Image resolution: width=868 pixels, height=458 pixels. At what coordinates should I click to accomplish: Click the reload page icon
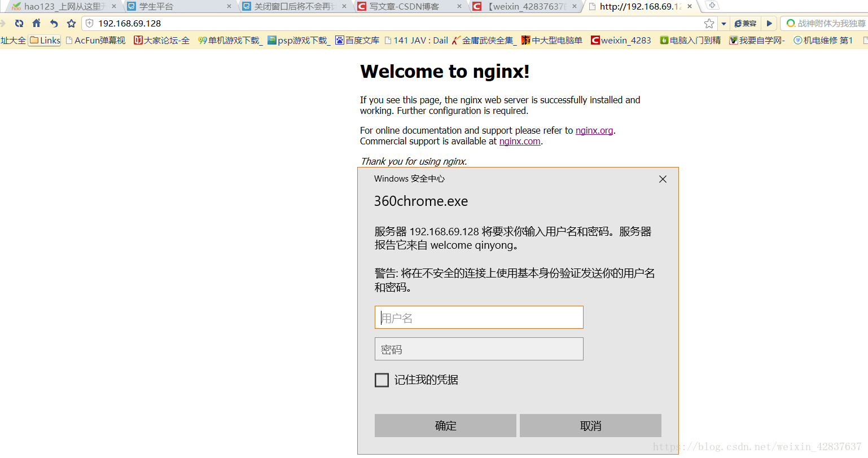[x=19, y=23]
